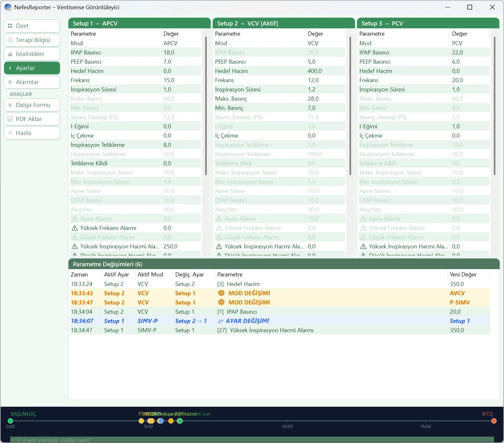Click the bar chart icon on İstatistikler
Image resolution: width=504 pixels, height=443 pixels.
[10, 54]
